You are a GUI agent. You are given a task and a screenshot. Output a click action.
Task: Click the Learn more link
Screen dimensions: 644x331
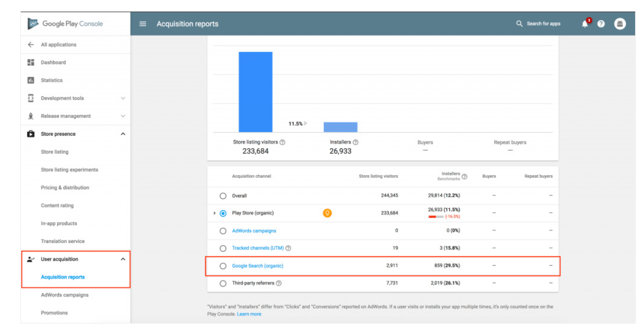point(249,314)
